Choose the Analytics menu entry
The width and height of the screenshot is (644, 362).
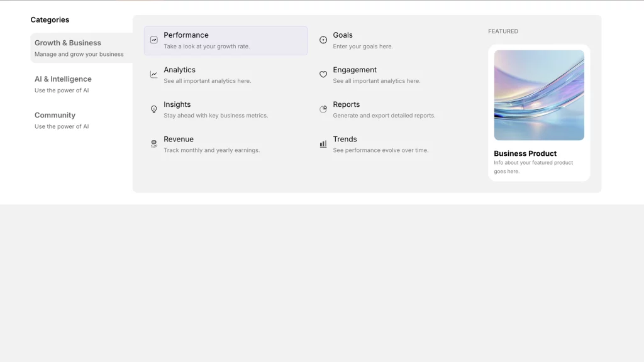coord(180,70)
